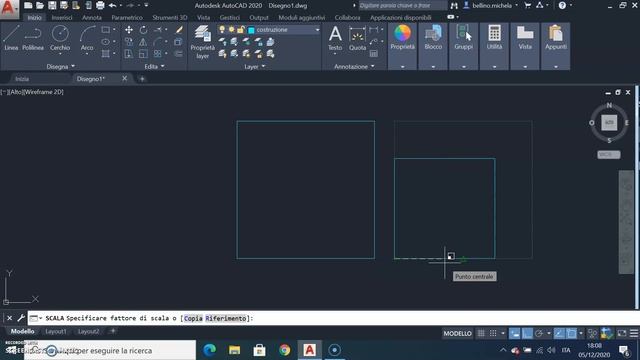
Task: Toggle layer freeze sun icon
Action: (x=231, y=29)
